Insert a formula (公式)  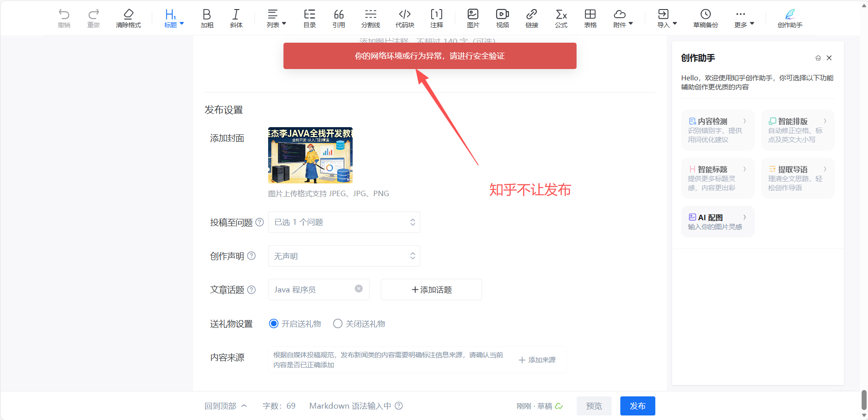pos(561,19)
